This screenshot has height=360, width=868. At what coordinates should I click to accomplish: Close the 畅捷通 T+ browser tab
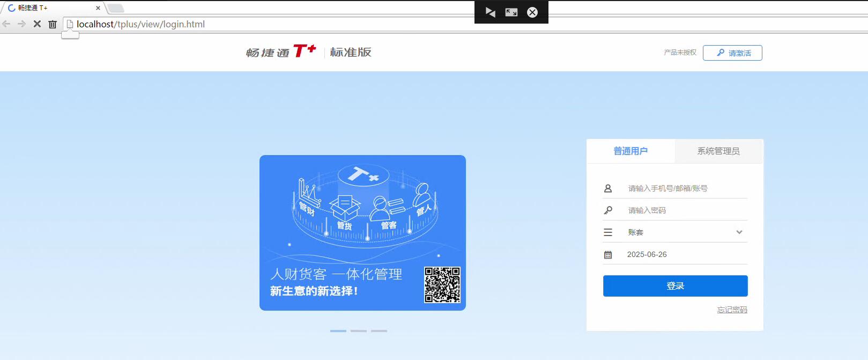coord(98,8)
